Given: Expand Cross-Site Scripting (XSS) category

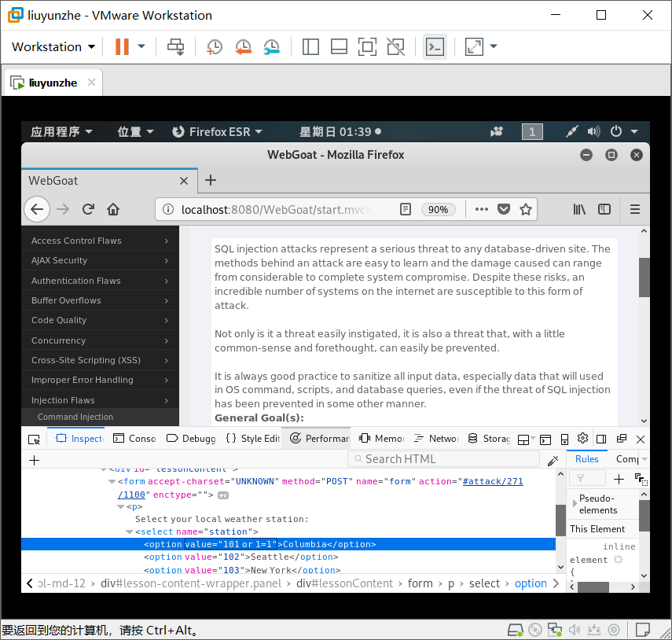Looking at the screenshot, I should 101,360.
